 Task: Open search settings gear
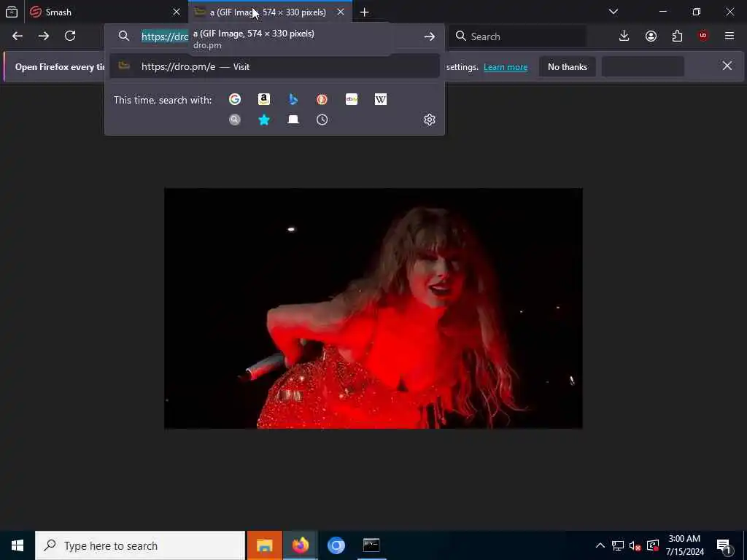[429, 120]
